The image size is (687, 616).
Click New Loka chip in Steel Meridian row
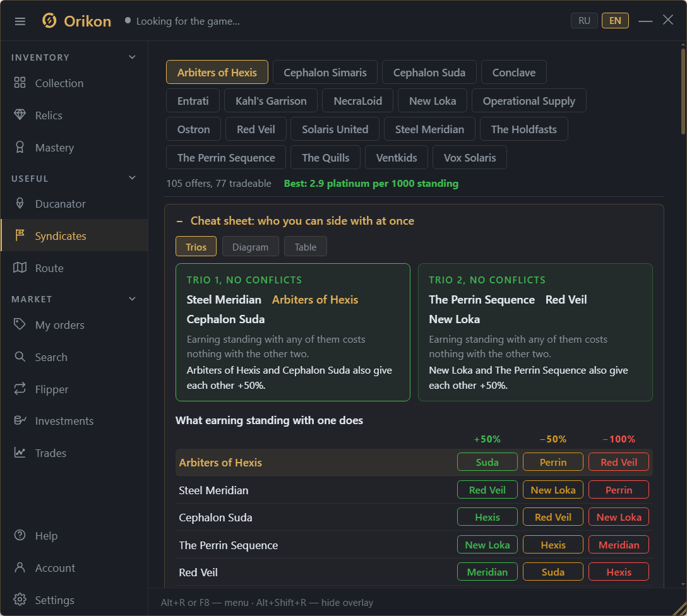pos(553,490)
